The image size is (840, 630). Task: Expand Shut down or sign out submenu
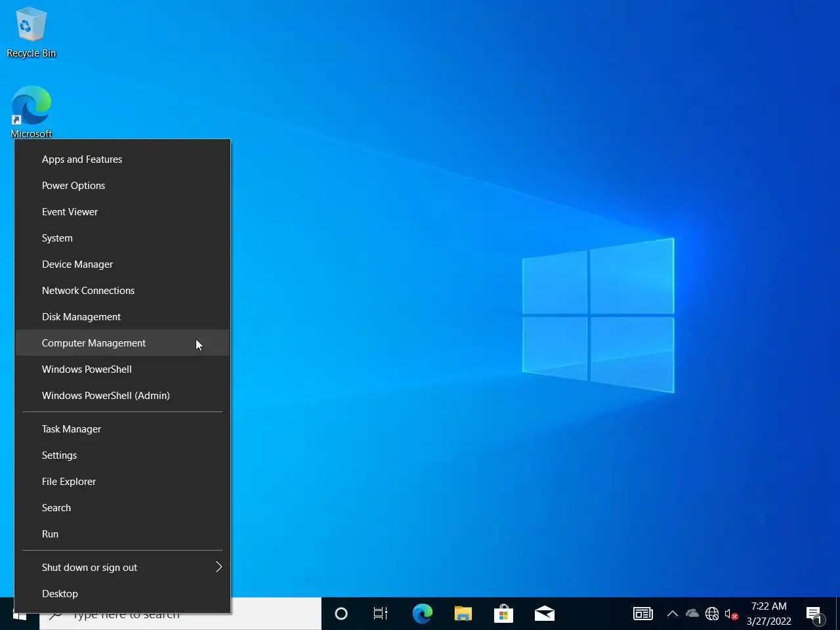(122, 568)
